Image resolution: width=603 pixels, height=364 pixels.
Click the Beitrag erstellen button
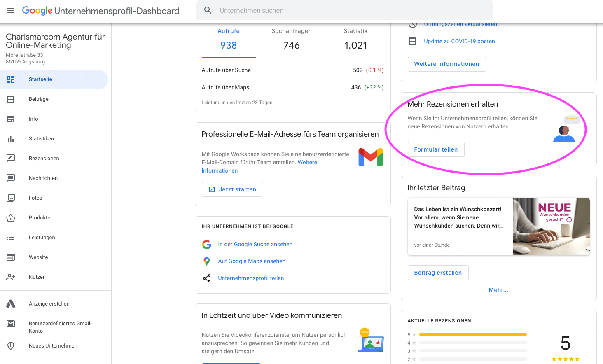point(438,273)
